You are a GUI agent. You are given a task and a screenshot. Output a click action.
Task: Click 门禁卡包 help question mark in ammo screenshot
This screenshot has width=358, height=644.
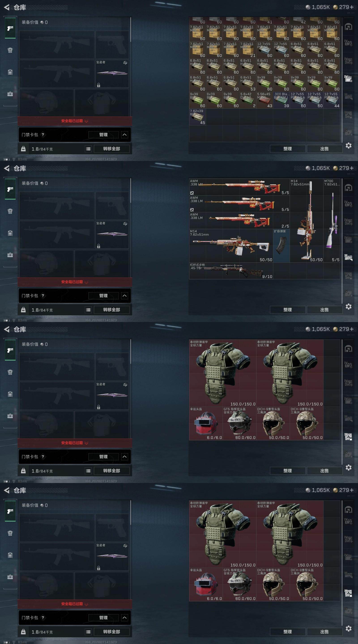click(43, 134)
